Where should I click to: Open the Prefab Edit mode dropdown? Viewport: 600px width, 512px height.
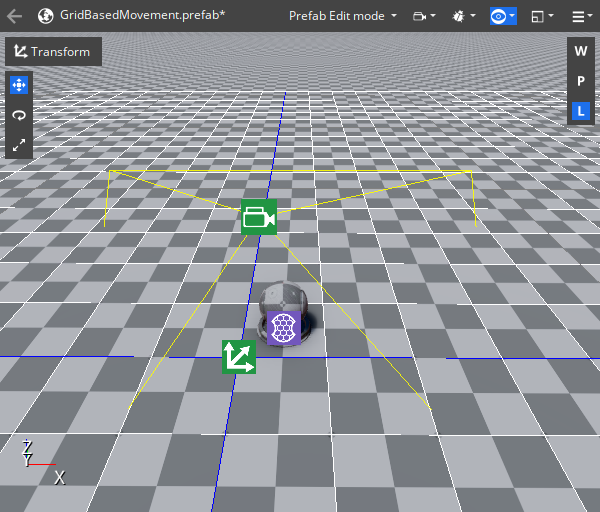(343, 16)
